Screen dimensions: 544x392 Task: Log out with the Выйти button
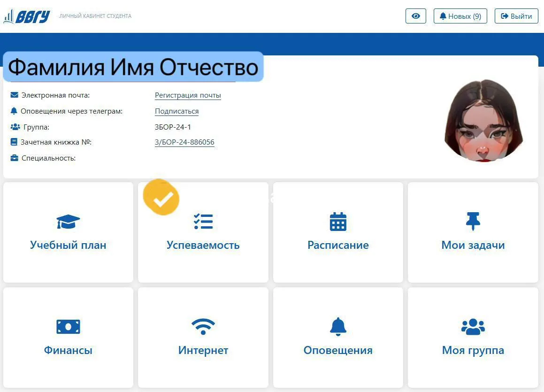pyautogui.click(x=516, y=16)
